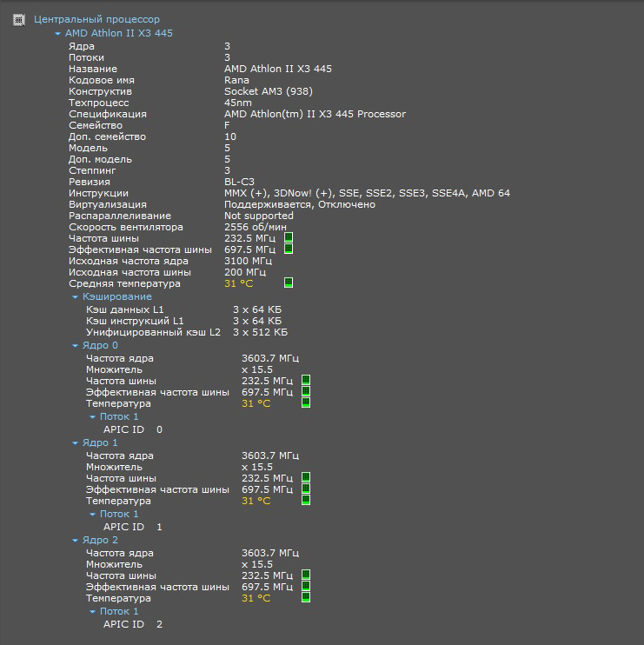Viewport: 644px width, 645px height.
Task: Click the Доп. модель row label
Action: tap(100, 159)
